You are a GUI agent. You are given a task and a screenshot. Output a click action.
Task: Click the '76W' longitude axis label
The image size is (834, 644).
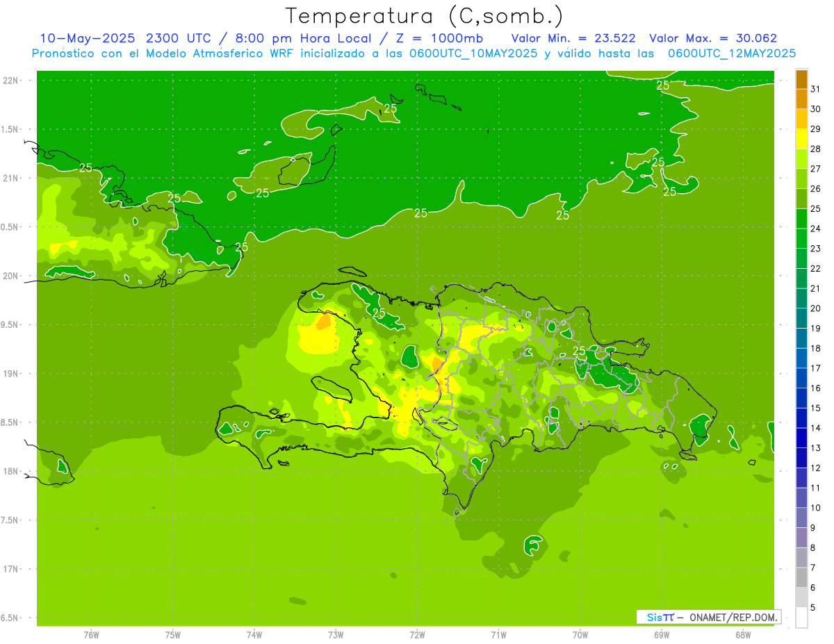[92, 635]
